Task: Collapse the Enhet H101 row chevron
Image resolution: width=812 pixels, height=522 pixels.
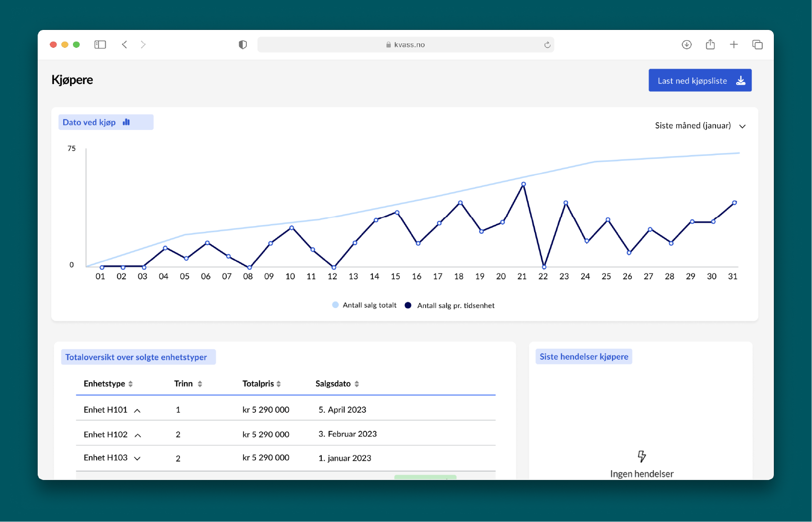Action: tap(137, 410)
